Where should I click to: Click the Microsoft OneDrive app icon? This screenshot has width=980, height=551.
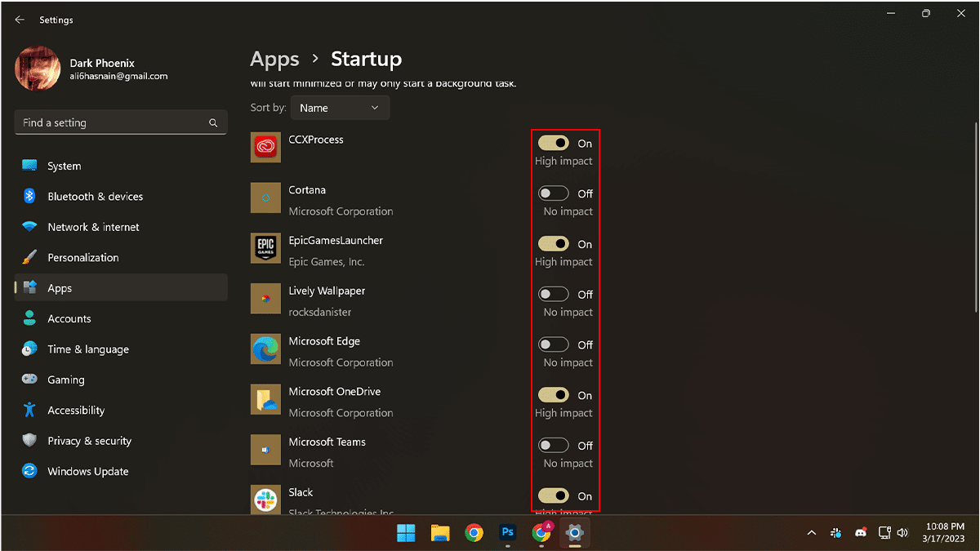point(265,400)
